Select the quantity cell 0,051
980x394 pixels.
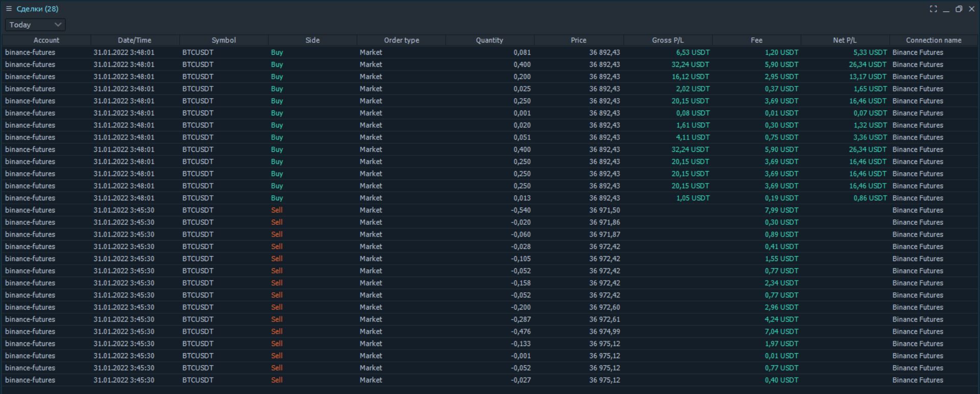[x=522, y=137]
